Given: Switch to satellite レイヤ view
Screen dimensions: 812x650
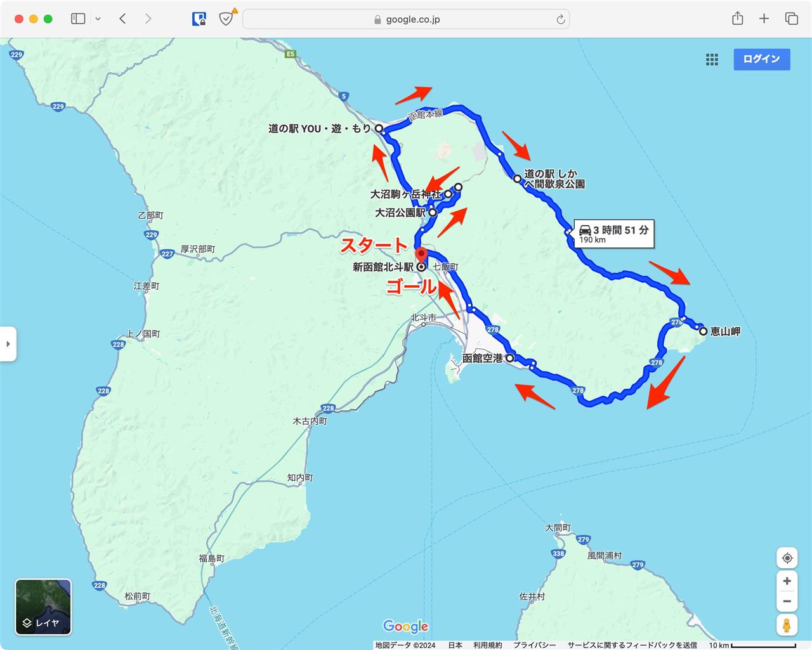Looking at the screenshot, I should click(x=43, y=607).
